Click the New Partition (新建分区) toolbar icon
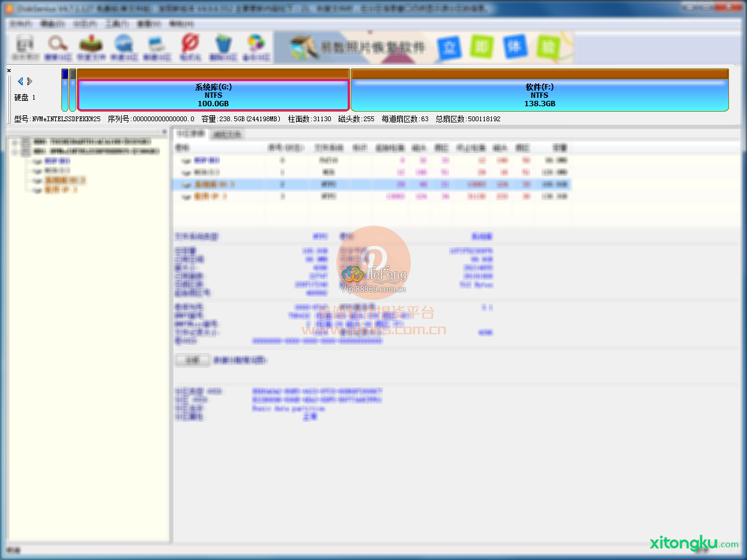This screenshot has height=560, width=747. tap(157, 48)
